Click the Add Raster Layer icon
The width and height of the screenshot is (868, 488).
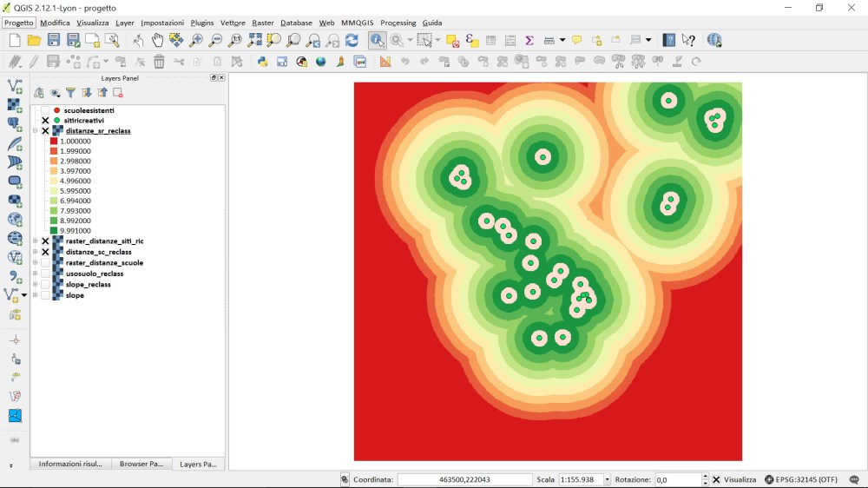[x=15, y=105]
